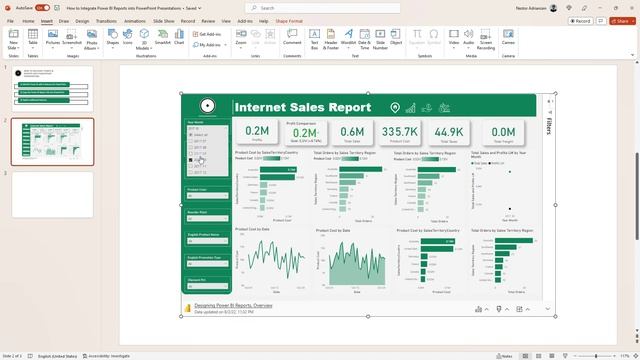Check the Select all option in slicer
This screenshot has height=360, width=640.
click(191, 135)
